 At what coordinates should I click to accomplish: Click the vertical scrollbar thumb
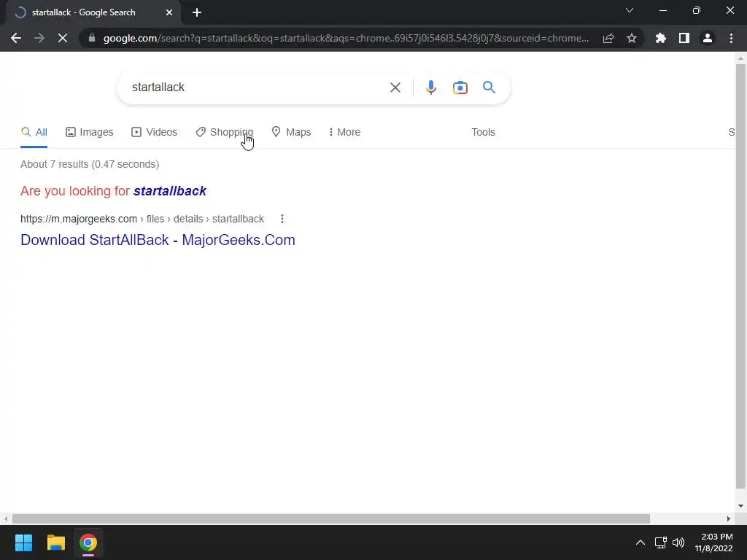click(740, 276)
